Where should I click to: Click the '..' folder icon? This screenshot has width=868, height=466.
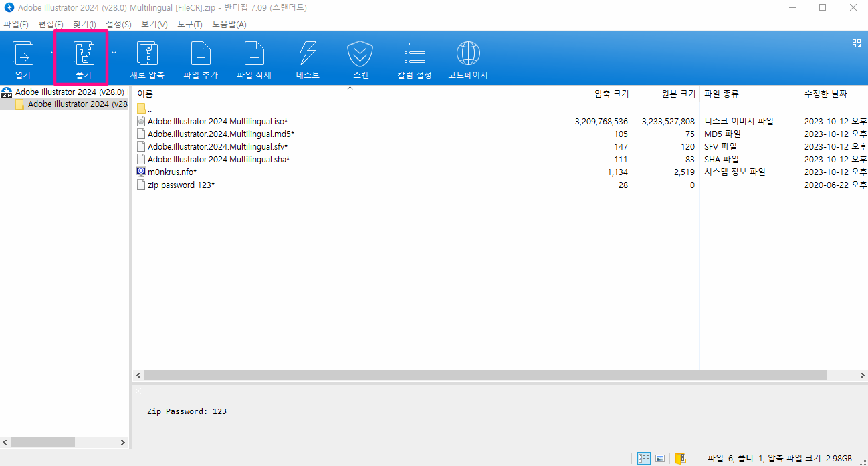click(x=141, y=108)
